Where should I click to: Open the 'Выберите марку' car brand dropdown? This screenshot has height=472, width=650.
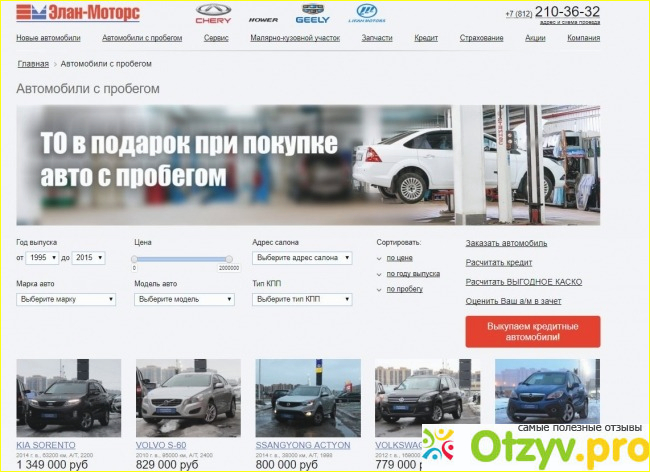(65, 299)
